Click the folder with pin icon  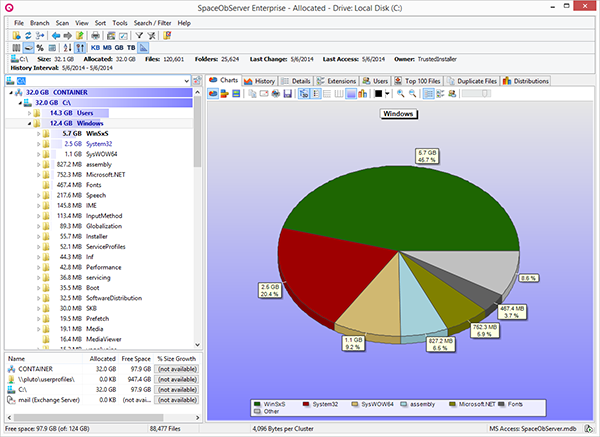(167, 36)
